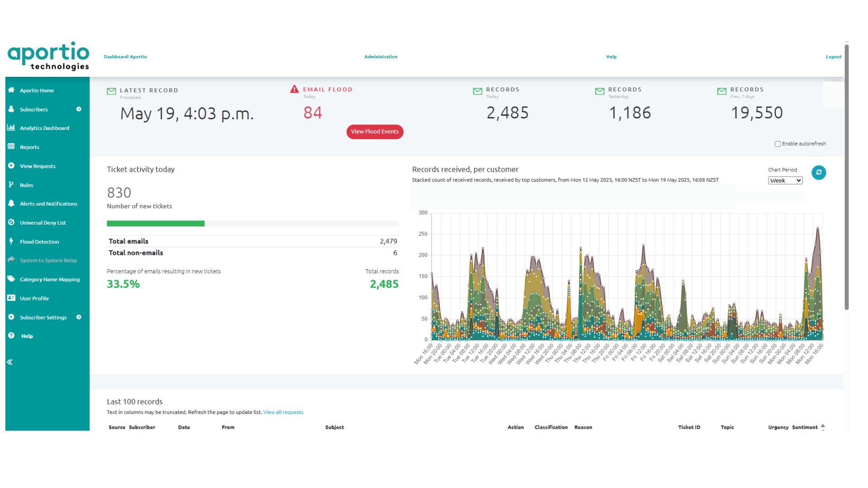The image size is (868, 488).
Task: Click the Flood Detection lightning icon
Action: (11, 241)
